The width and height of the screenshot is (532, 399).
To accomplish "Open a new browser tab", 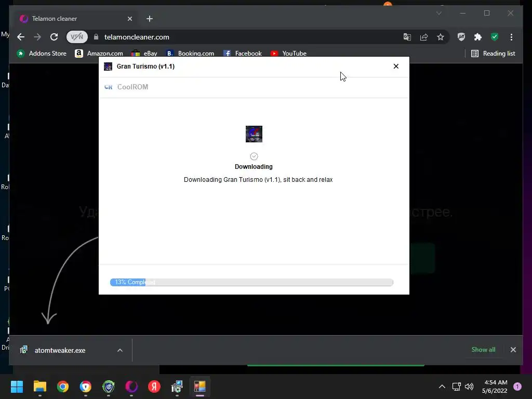I will [150, 19].
